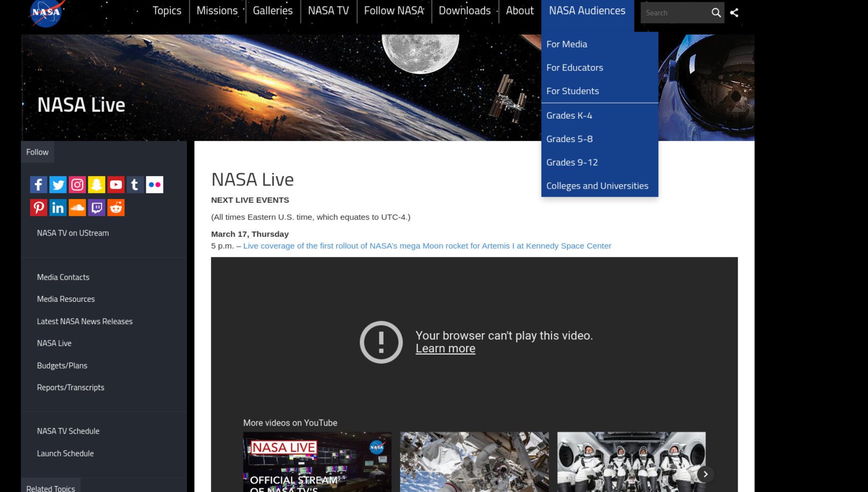Viewport: 868px width, 492px height.
Task: Open the NASA TV menu
Action: (328, 11)
